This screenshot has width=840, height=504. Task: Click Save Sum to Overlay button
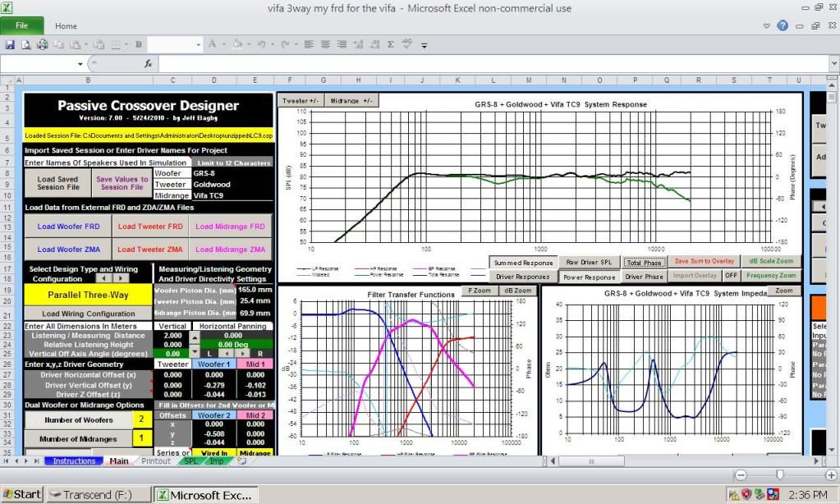click(x=705, y=261)
